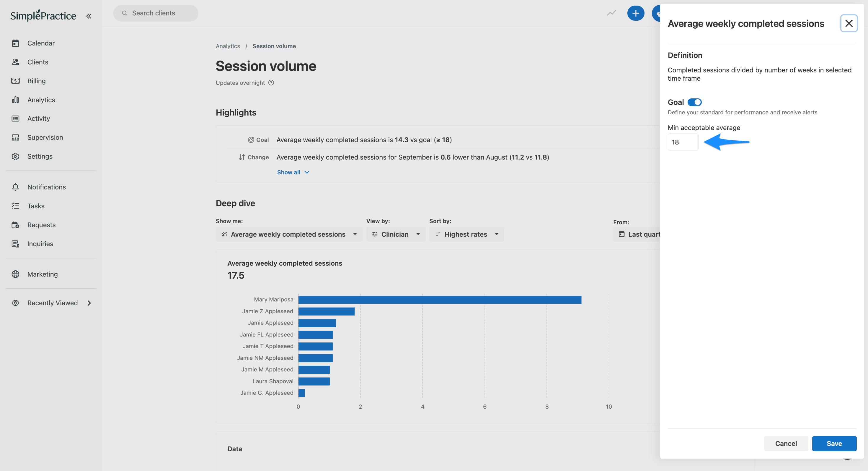Click the Change highlight arrows icon
Viewport: 868px width, 471px height.
click(242, 157)
